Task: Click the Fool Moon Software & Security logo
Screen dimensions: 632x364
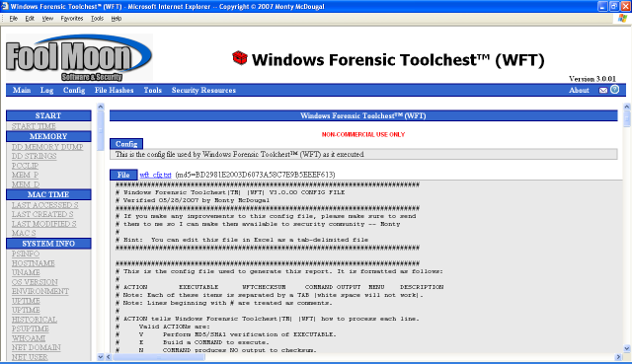Action: tap(79, 58)
